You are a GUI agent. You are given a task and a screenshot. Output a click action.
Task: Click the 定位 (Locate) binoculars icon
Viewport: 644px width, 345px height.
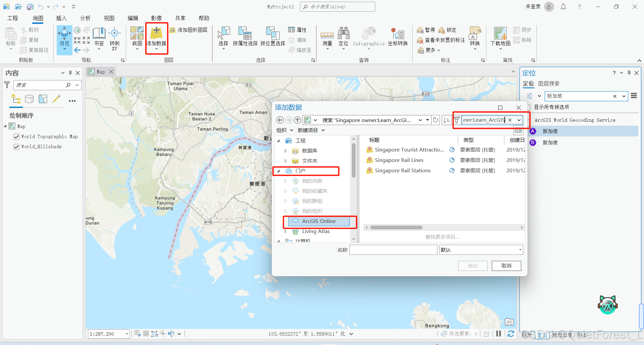343,33
